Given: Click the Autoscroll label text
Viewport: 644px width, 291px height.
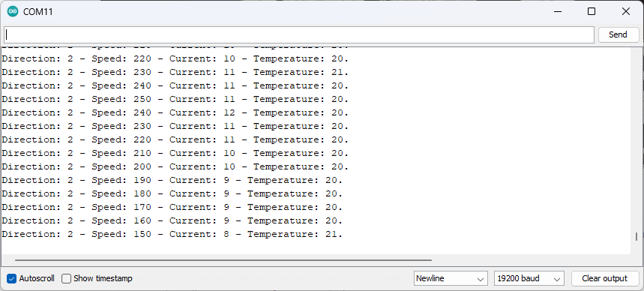Looking at the screenshot, I should [x=37, y=278].
